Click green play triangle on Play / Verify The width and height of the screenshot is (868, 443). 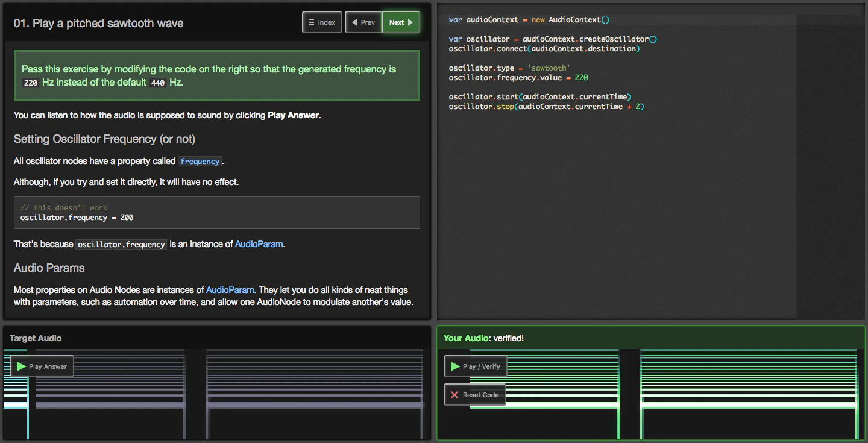point(455,366)
